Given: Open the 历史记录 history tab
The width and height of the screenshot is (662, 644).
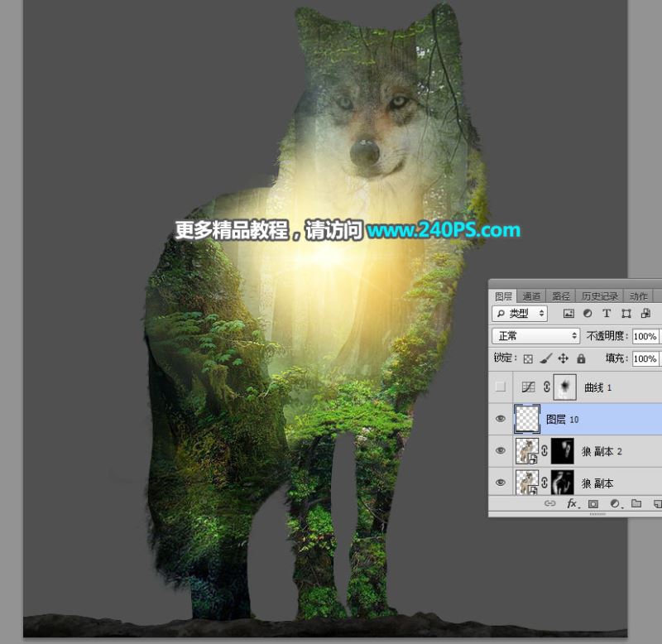Looking at the screenshot, I should (x=600, y=295).
